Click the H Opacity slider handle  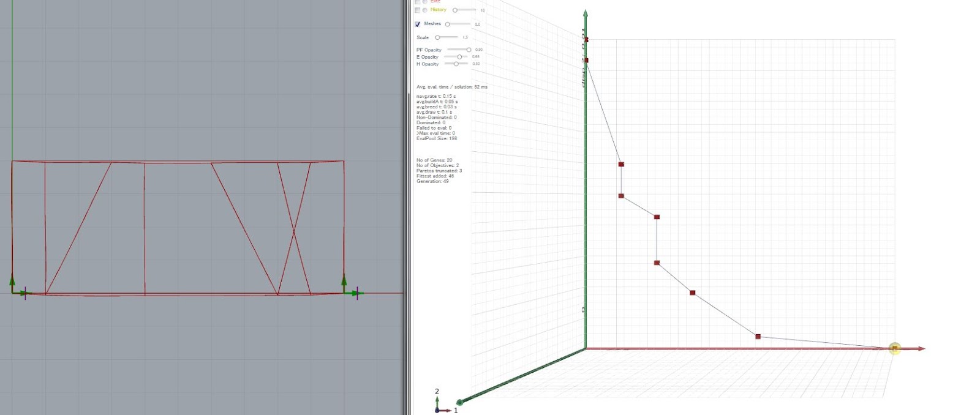click(x=456, y=64)
